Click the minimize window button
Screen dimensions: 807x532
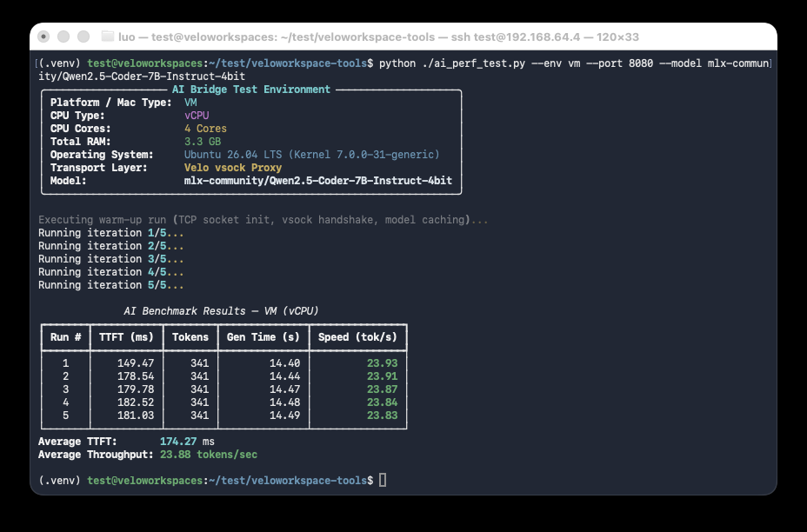point(63,37)
